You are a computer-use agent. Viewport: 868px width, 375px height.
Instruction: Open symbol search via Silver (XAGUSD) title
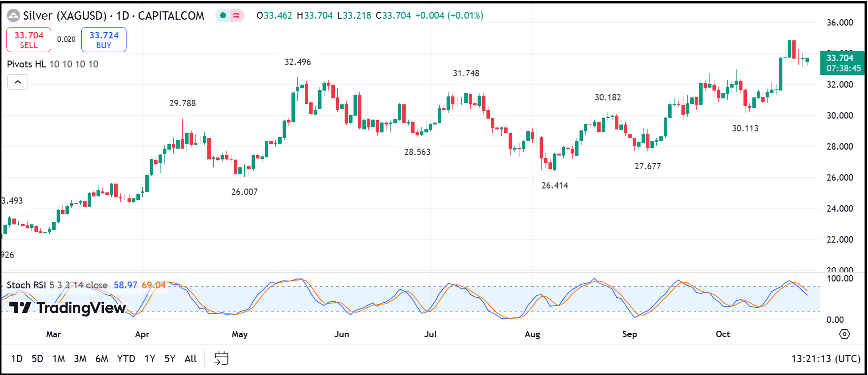[64, 16]
